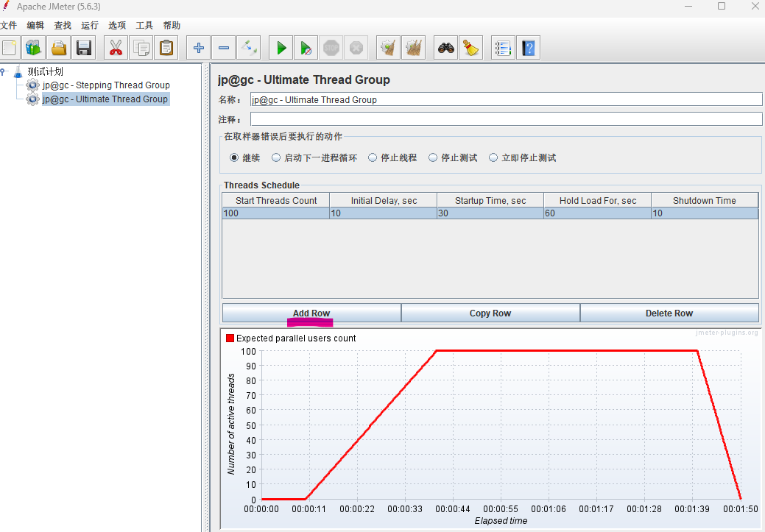Click the Start Threads Count cell 100
Screen dimensions: 765x532
pyautogui.click(x=276, y=213)
